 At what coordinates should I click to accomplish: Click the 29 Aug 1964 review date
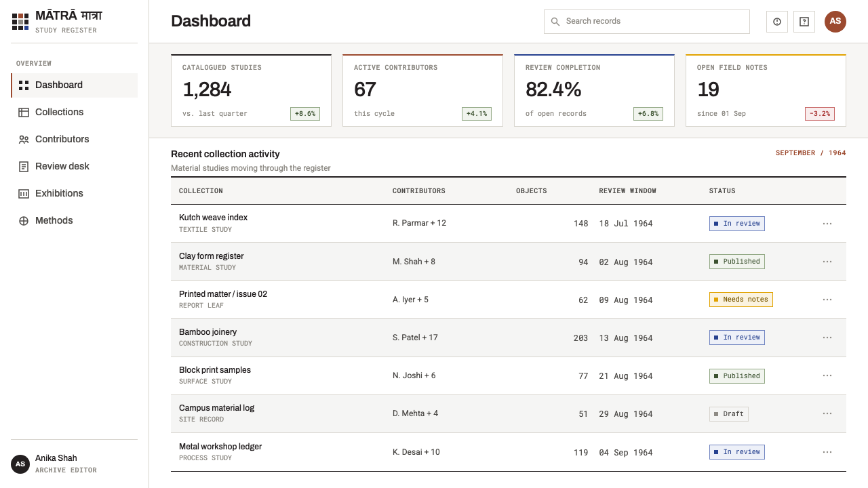coord(626,414)
